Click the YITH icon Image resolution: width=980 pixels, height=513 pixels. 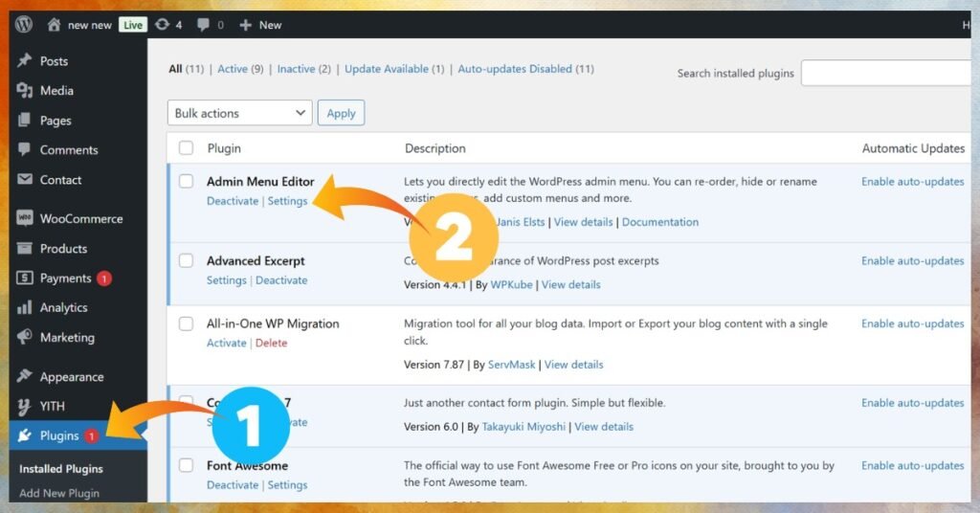pos(24,406)
